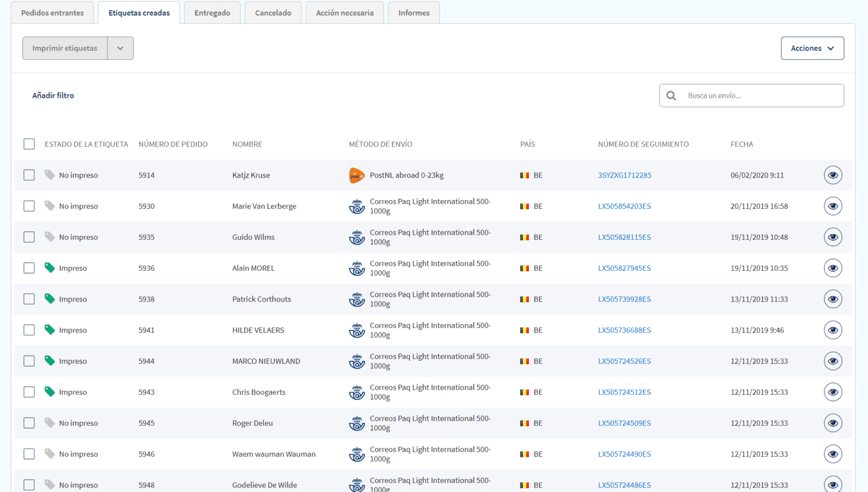The image size is (868, 492).
Task: Open eye icon for Roger Deleu order
Action: click(833, 423)
